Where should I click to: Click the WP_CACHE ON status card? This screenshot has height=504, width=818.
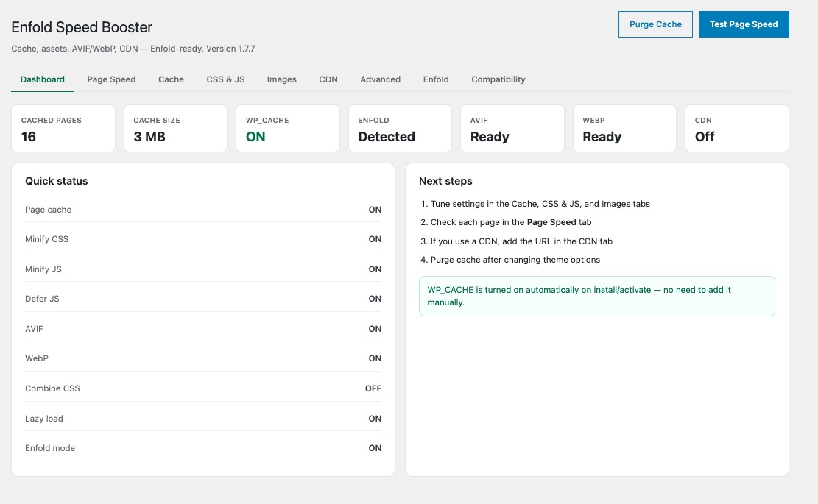tap(288, 129)
